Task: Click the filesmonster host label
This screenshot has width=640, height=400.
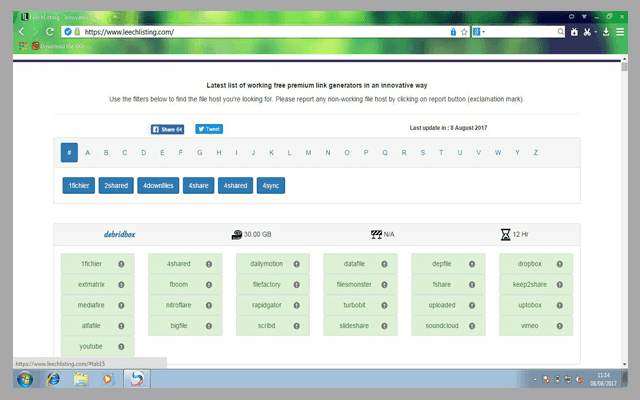Action: pos(354,284)
